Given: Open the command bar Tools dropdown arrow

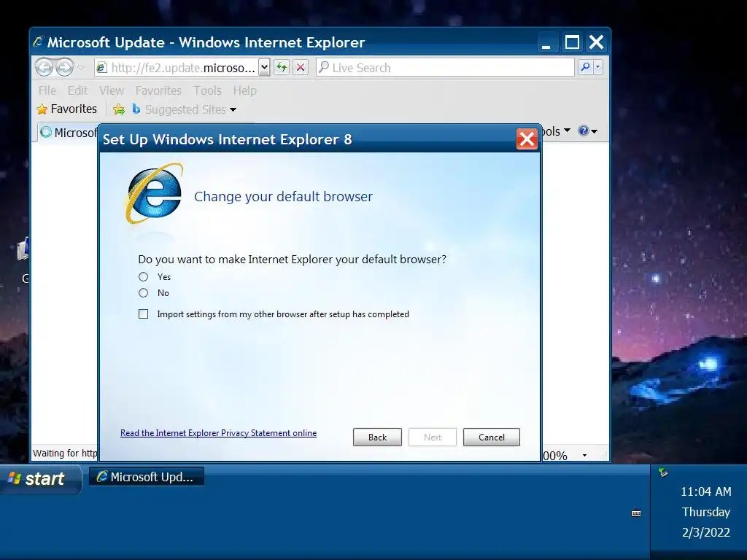Looking at the screenshot, I should (567, 131).
